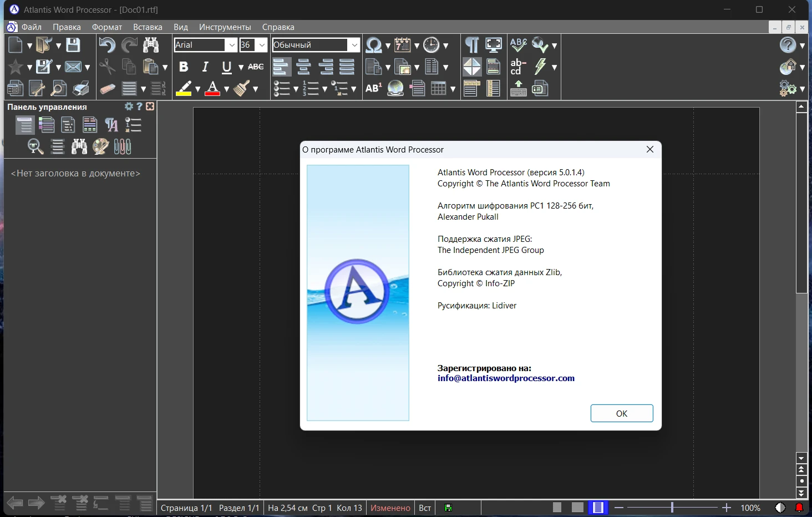This screenshot has height=517, width=812.
Task: Open the Обычный style dropdown
Action: [x=354, y=45]
